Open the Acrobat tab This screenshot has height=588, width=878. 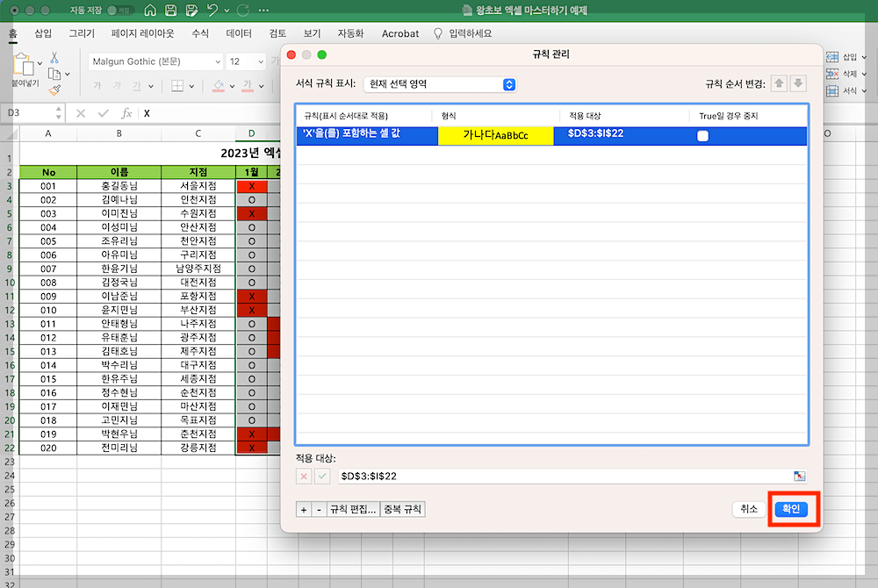coord(400,33)
